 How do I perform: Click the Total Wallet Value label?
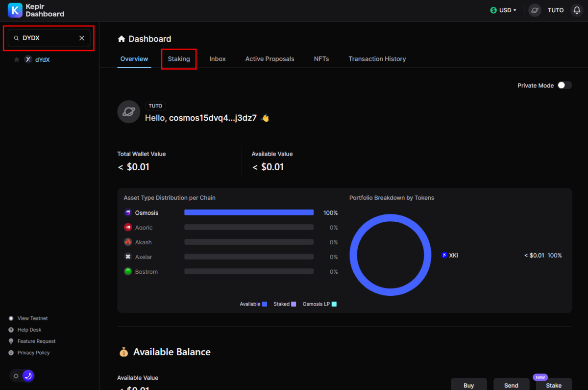pos(142,154)
